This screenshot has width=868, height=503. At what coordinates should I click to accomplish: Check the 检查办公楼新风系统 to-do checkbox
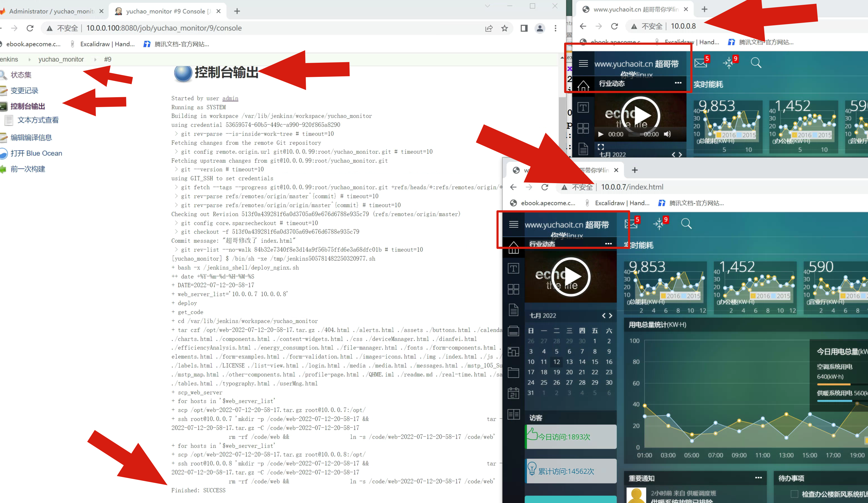tap(794, 494)
